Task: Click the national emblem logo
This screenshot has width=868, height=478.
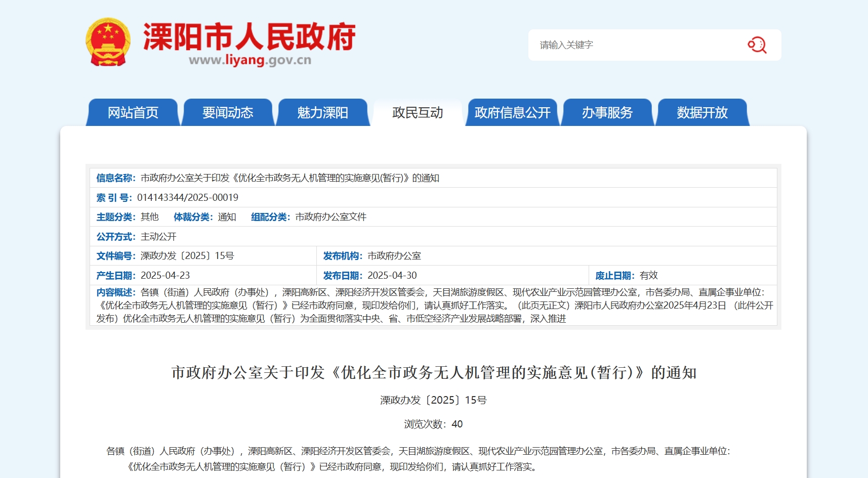Action: [108, 42]
